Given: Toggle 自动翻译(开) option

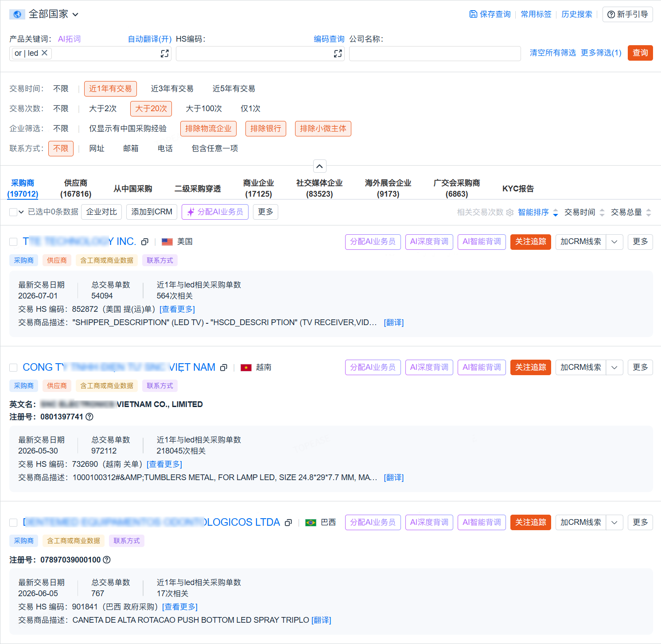Looking at the screenshot, I should [x=150, y=39].
